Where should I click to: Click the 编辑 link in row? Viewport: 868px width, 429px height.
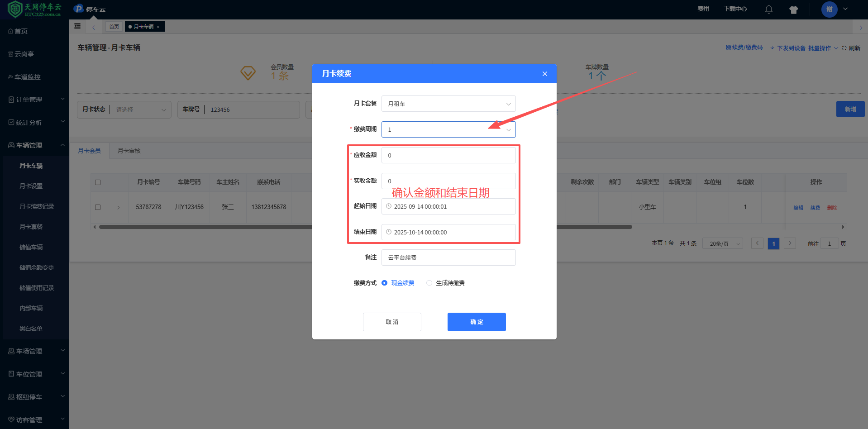click(798, 208)
